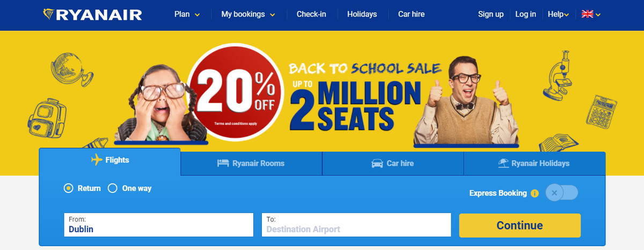Toggle the Express Booking switch
This screenshot has width=644, height=250.
(562, 192)
